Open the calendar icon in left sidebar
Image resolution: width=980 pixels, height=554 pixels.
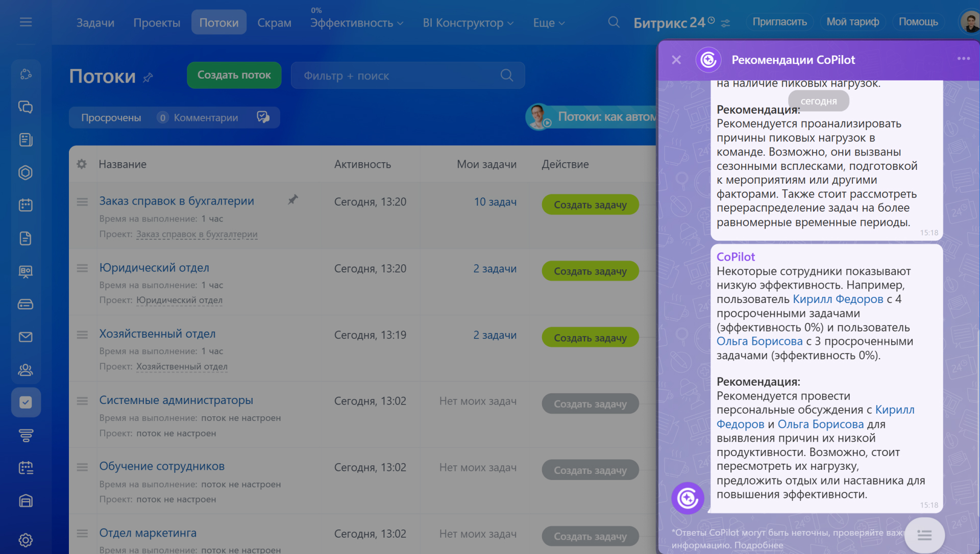click(26, 205)
